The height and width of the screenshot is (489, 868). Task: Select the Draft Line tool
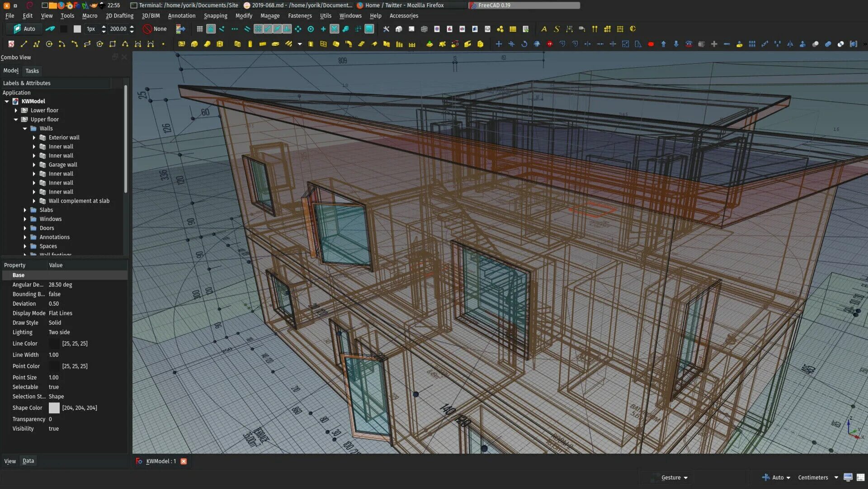click(x=24, y=44)
